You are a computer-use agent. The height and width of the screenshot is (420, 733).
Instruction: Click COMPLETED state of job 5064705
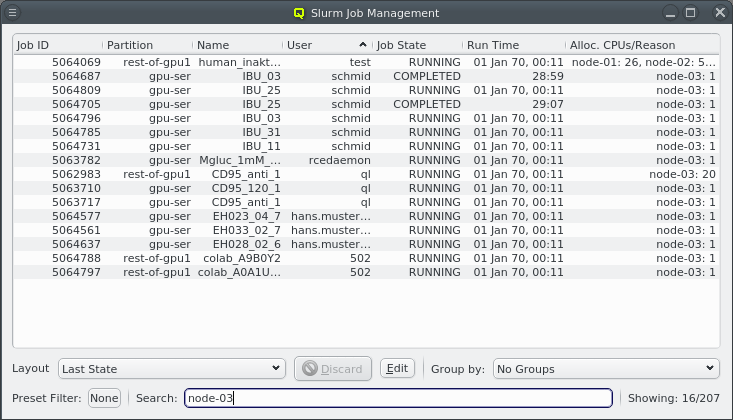coord(427,104)
